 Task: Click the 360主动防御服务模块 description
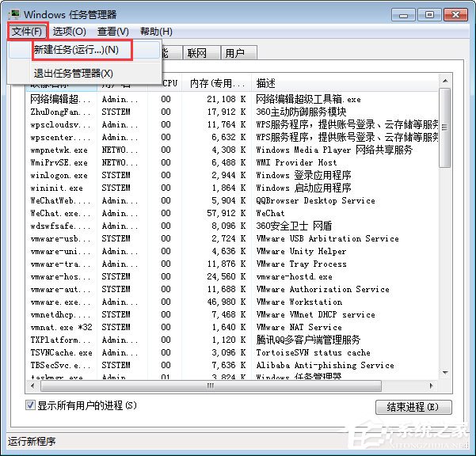tap(301, 112)
